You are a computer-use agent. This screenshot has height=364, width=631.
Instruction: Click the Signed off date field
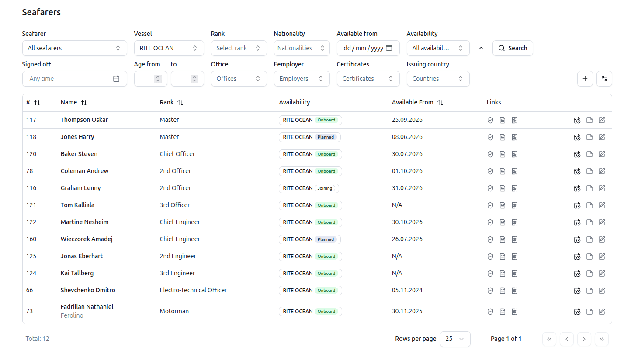coord(75,79)
